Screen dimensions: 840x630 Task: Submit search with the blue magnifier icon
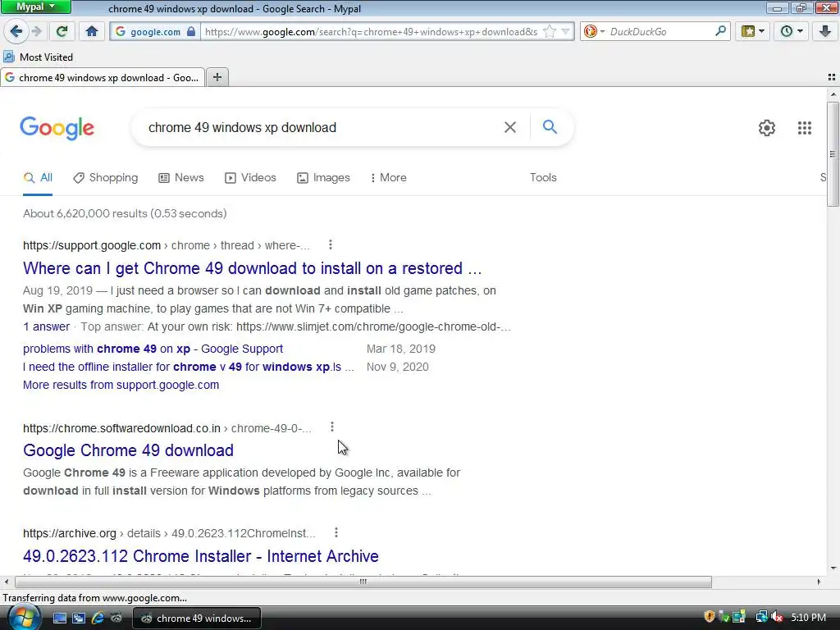pos(550,127)
